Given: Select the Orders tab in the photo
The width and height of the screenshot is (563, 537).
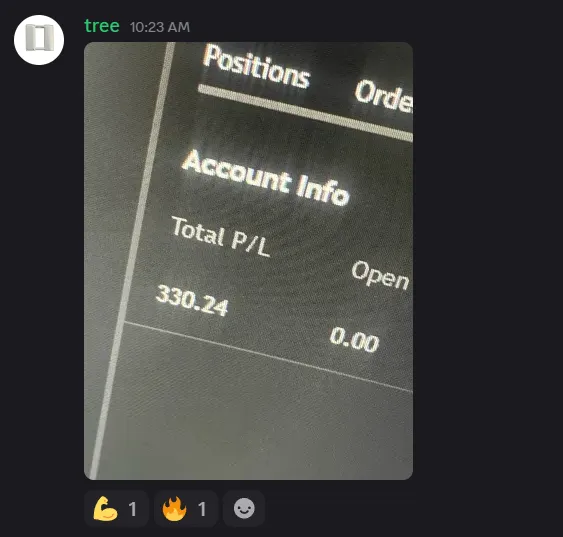Looking at the screenshot, I should (x=383, y=96).
